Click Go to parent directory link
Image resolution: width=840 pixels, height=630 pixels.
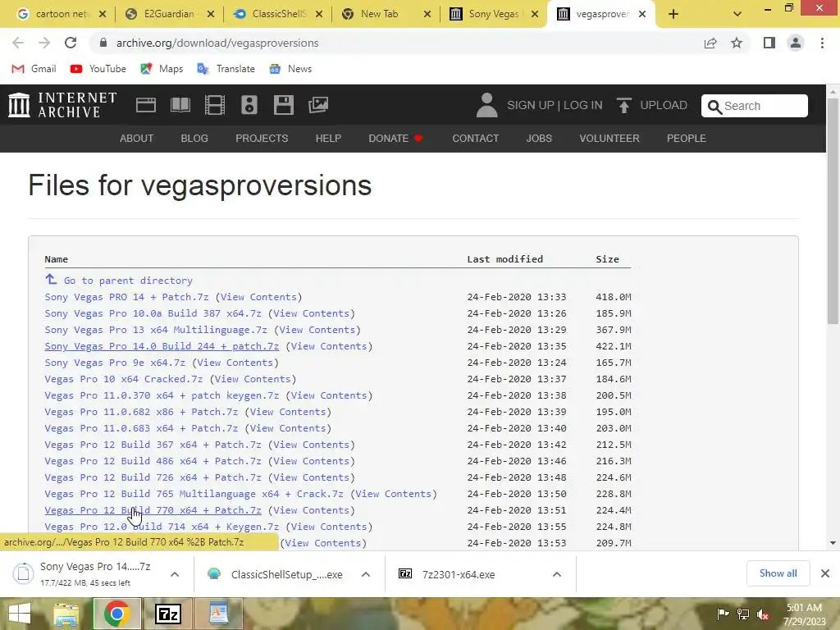(x=127, y=281)
